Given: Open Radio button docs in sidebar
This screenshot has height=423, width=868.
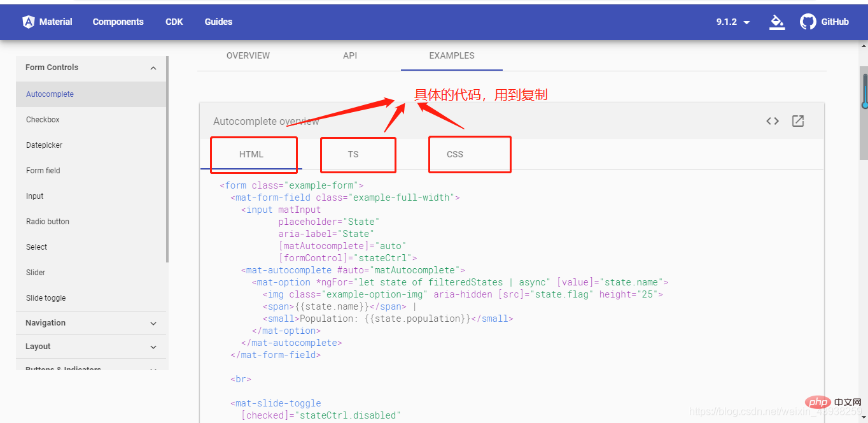Looking at the screenshot, I should click(x=91, y=222).
